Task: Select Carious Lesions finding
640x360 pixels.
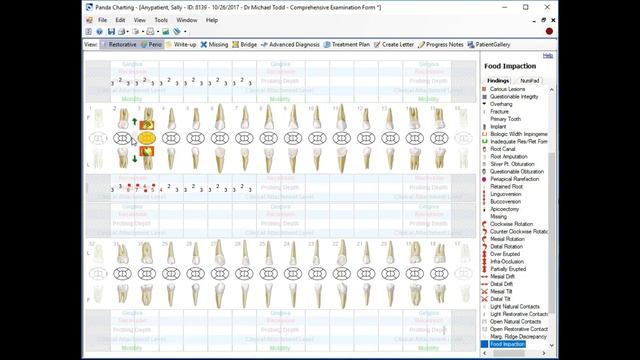Action: click(507, 89)
